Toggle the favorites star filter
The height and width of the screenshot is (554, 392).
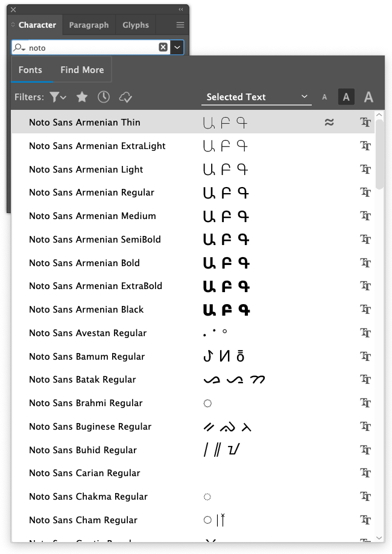click(82, 97)
